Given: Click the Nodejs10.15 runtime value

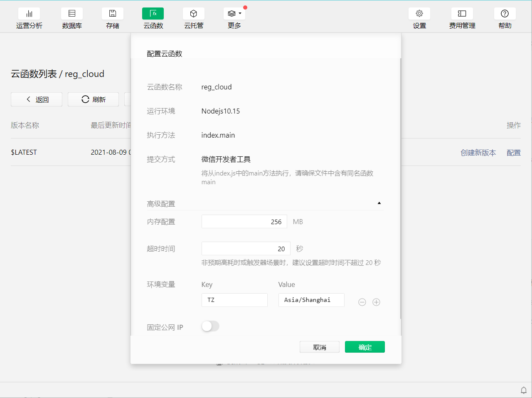Looking at the screenshot, I should [x=221, y=111].
